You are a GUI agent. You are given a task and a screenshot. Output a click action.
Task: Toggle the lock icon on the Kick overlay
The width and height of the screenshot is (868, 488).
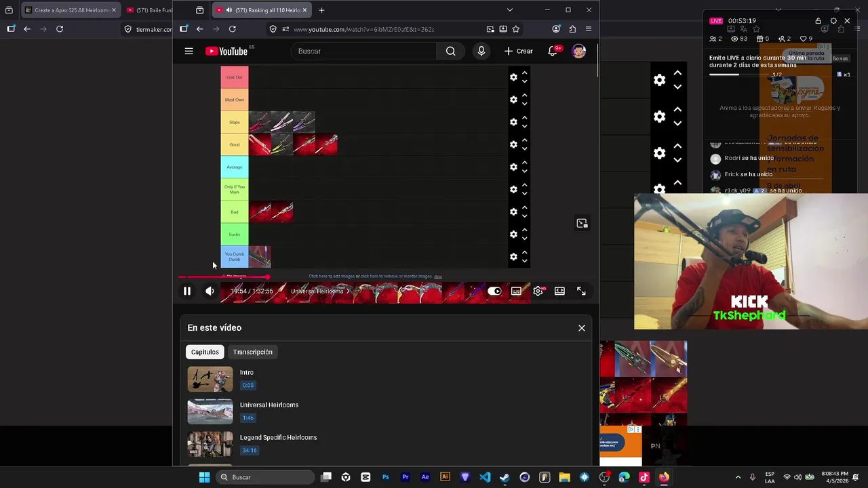pos(818,21)
